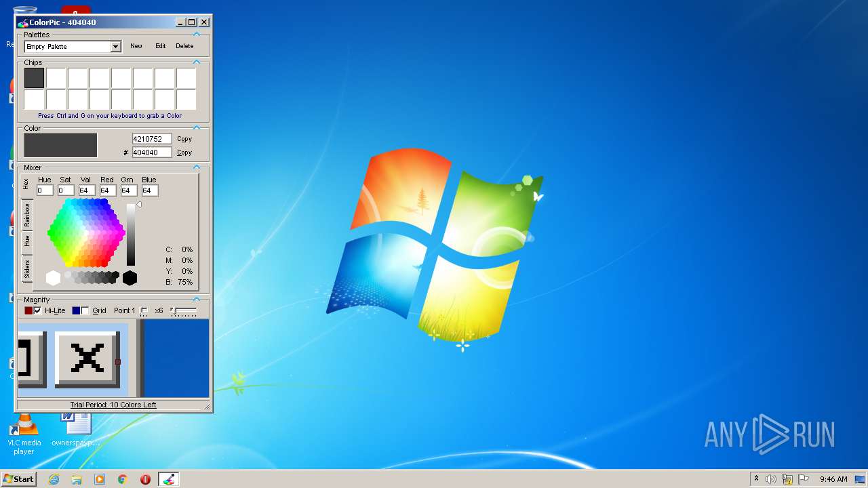Open Windows Explorer from the taskbar
This screenshot has width=868, height=488.
click(x=77, y=479)
